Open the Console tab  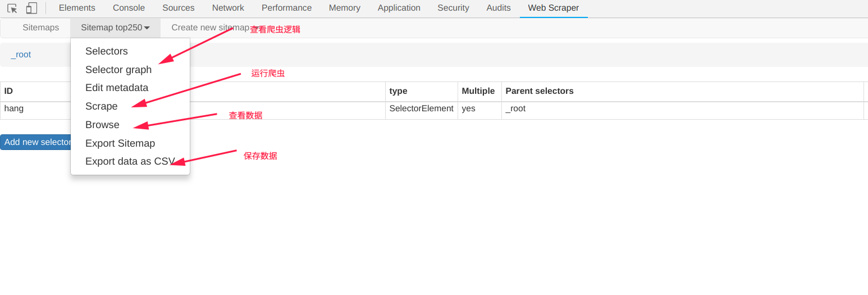click(x=129, y=8)
